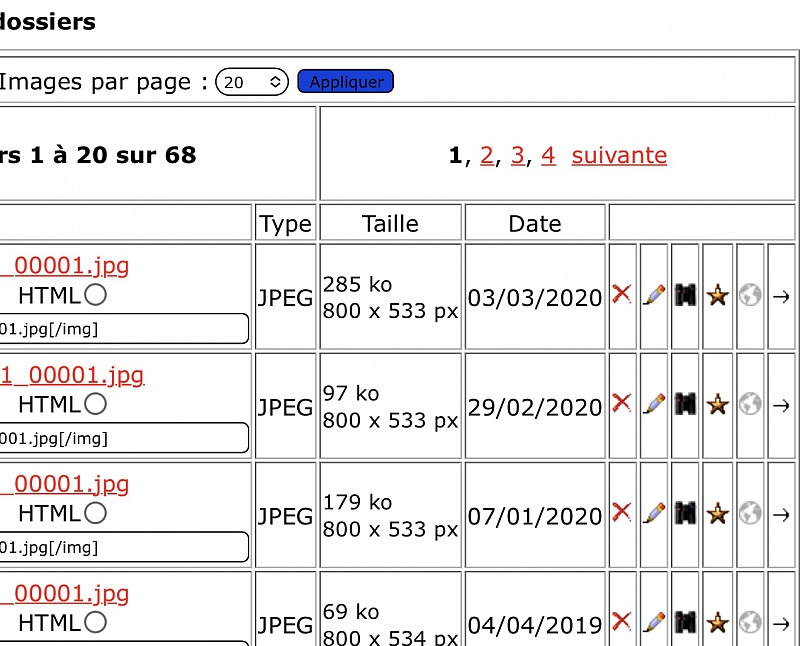800x646 pixels.
Task: Click the star icon on the 03/03/2020 row
Action: point(717,295)
